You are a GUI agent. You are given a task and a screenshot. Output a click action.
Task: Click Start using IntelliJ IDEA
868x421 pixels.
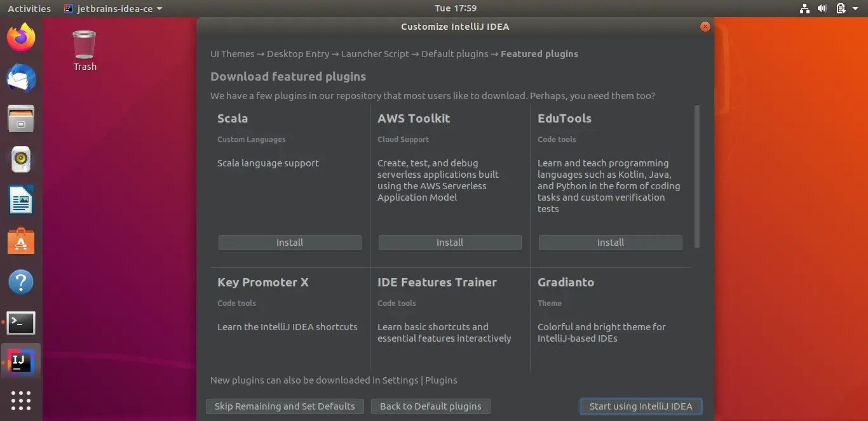click(641, 406)
